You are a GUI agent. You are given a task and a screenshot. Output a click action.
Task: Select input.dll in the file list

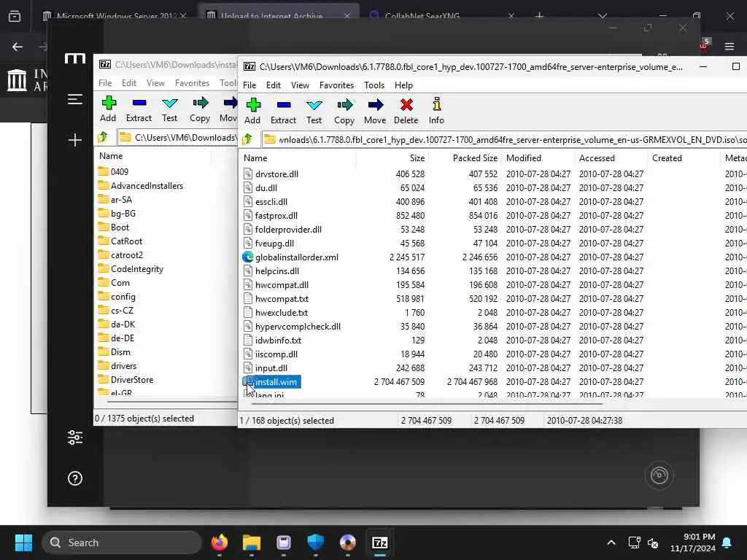coord(271,367)
